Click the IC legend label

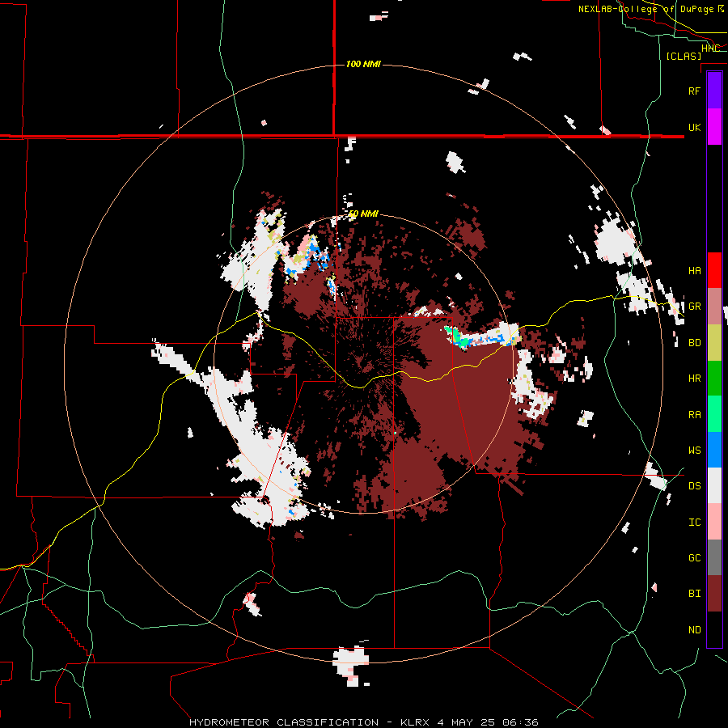coord(694,523)
